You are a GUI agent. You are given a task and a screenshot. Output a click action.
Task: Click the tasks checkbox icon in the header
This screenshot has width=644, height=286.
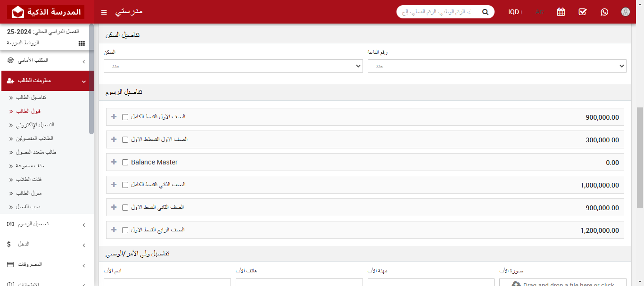click(582, 12)
